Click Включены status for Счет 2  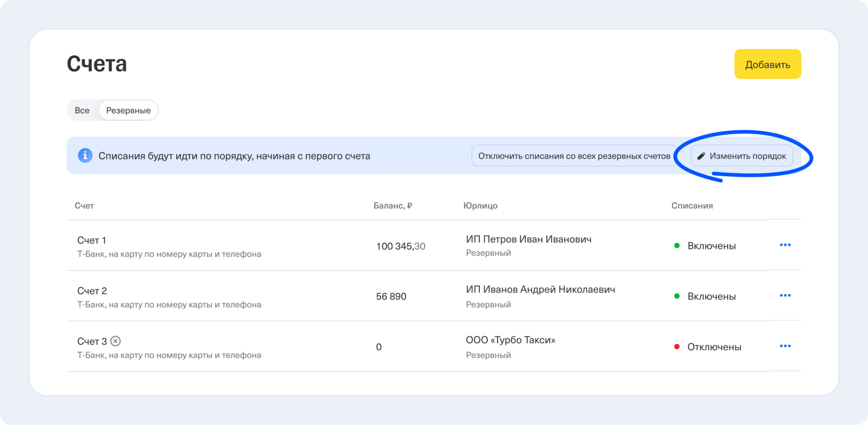pyautogui.click(x=711, y=296)
